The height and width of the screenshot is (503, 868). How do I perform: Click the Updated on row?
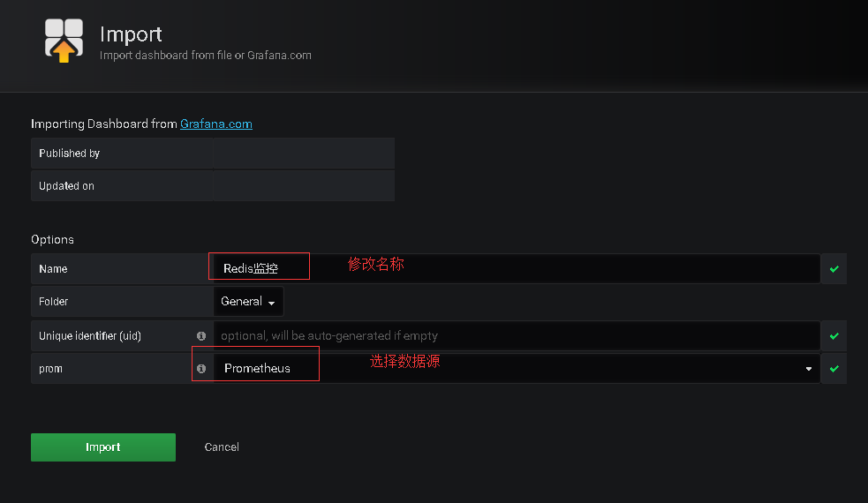[x=212, y=186]
